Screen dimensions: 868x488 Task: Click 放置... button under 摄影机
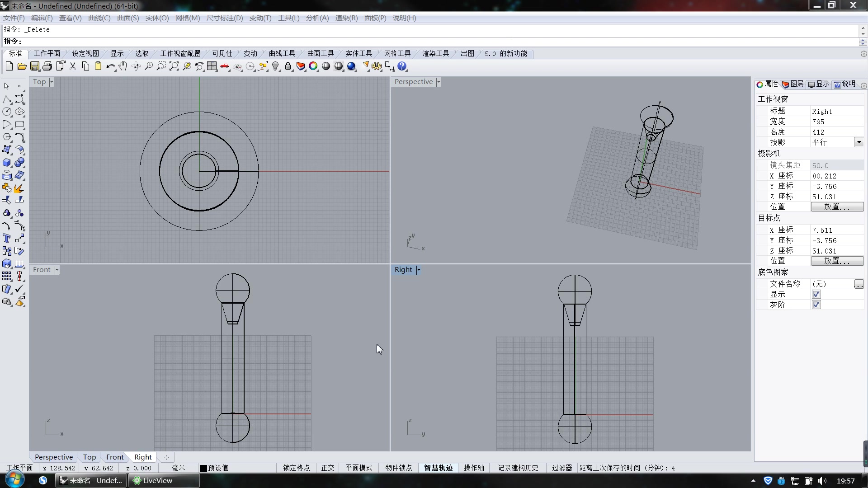click(837, 207)
